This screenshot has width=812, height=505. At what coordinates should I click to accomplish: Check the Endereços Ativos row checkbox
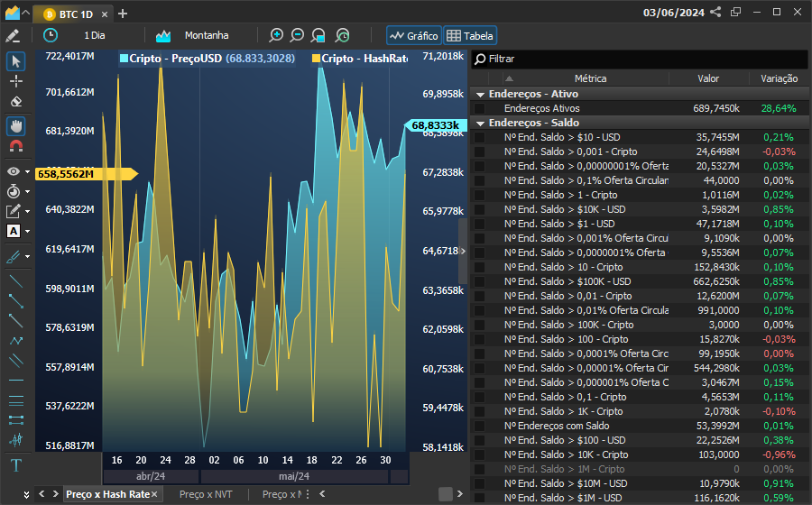tap(480, 108)
